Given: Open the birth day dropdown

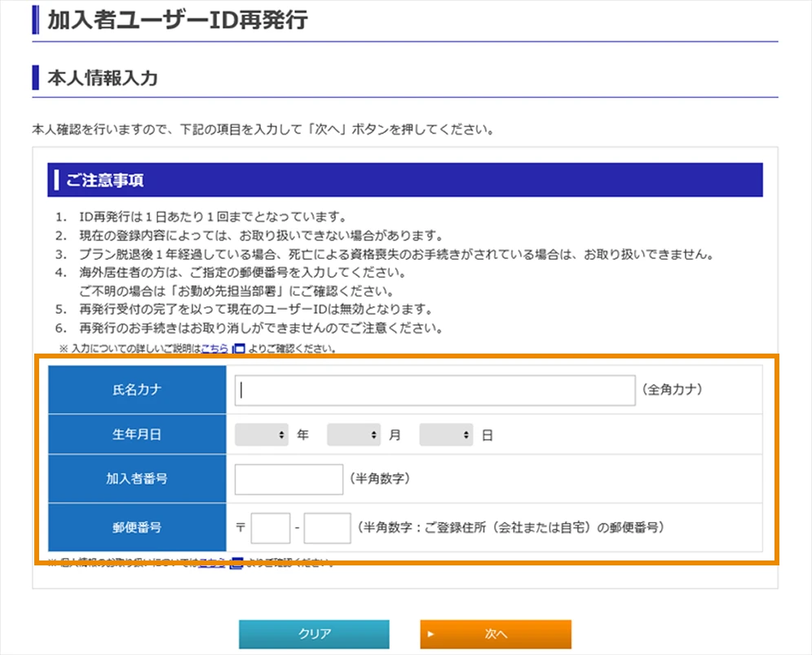Looking at the screenshot, I should coord(445,434).
